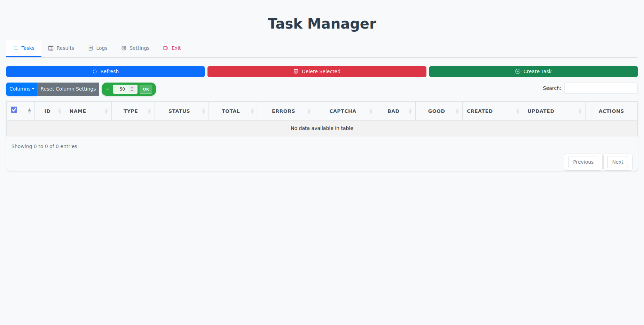644x325 pixels.
Task: Go to the Next page
Action: point(618,162)
